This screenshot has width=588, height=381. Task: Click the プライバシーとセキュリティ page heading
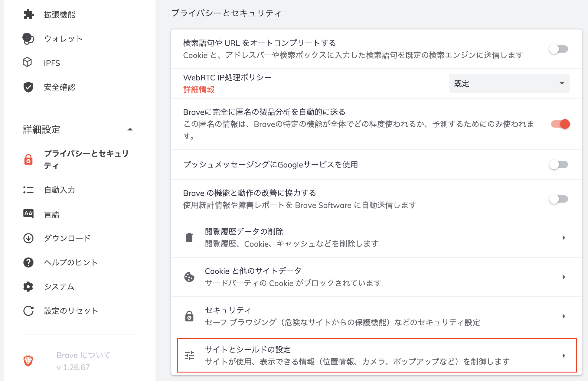click(x=226, y=13)
